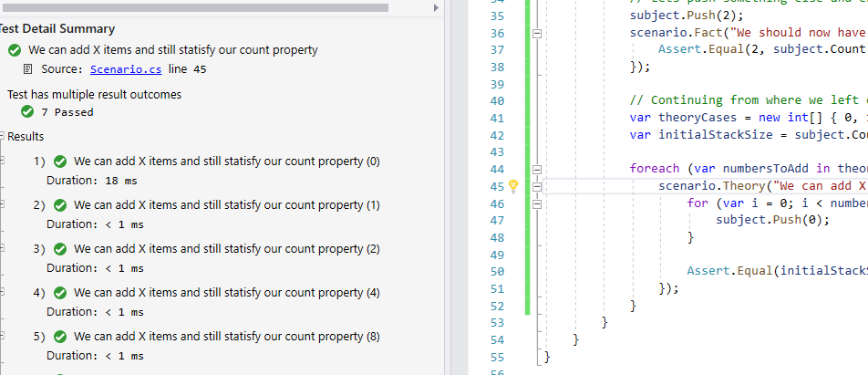Collapse the for loop at line 46

point(536,203)
